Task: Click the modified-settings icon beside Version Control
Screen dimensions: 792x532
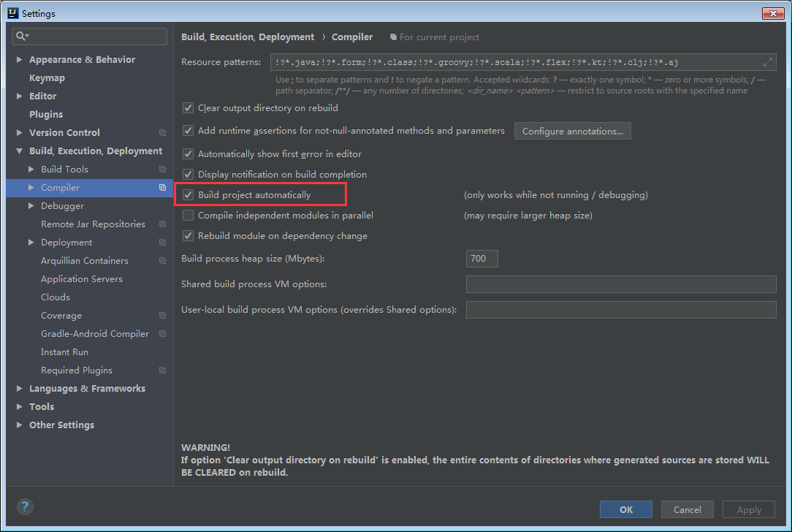Action: pos(161,132)
